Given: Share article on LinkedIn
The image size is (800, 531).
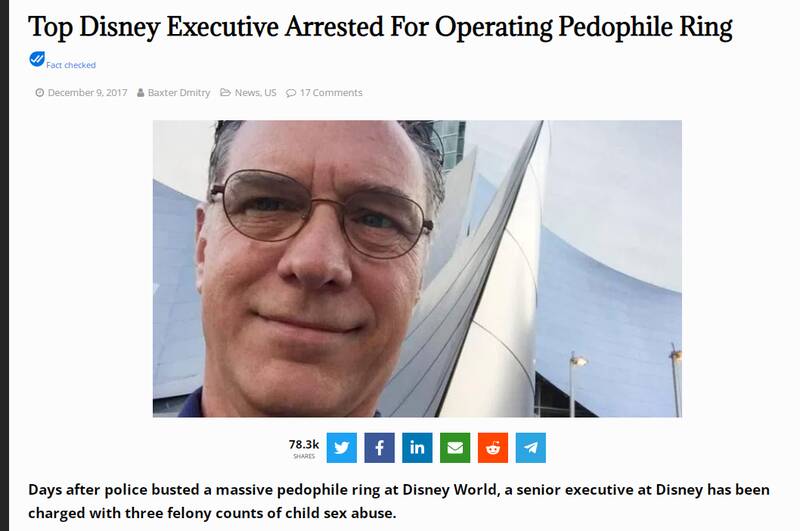Looking at the screenshot, I should [x=417, y=448].
